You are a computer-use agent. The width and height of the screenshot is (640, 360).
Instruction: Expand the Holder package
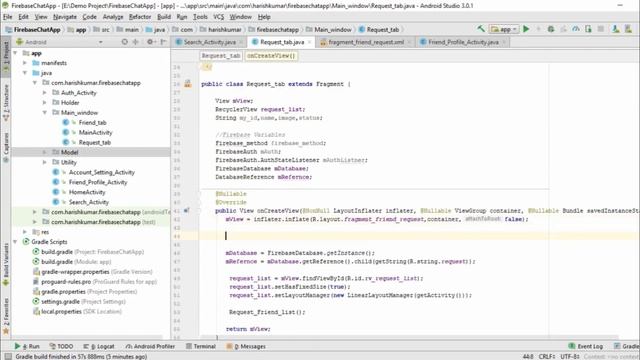click(x=44, y=102)
